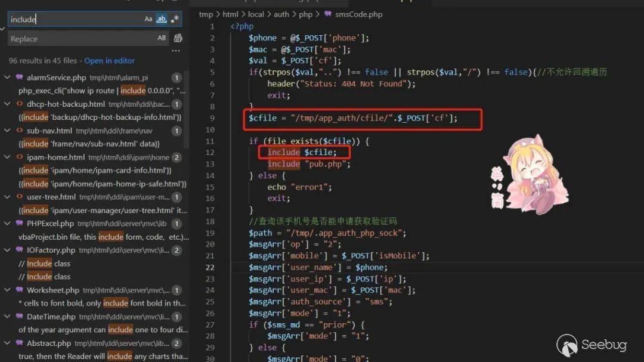Click 'html' breadcrumb segment
Screen dimensions: 644x362
tap(230, 14)
